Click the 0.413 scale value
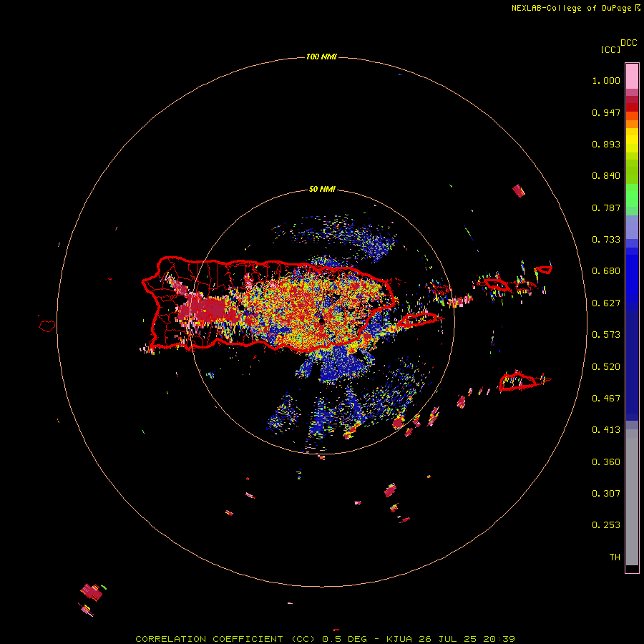Screen dimensions: 644x644 coord(606,430)
